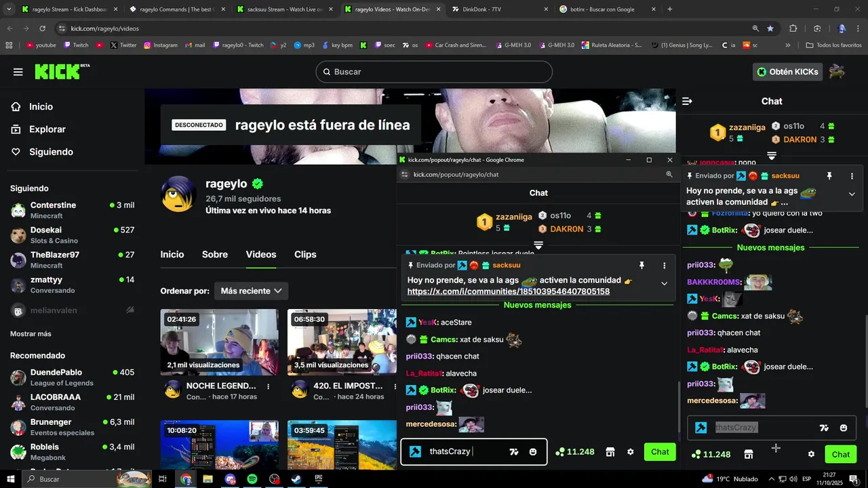Toggle popout chat badge icon in input

416,451
